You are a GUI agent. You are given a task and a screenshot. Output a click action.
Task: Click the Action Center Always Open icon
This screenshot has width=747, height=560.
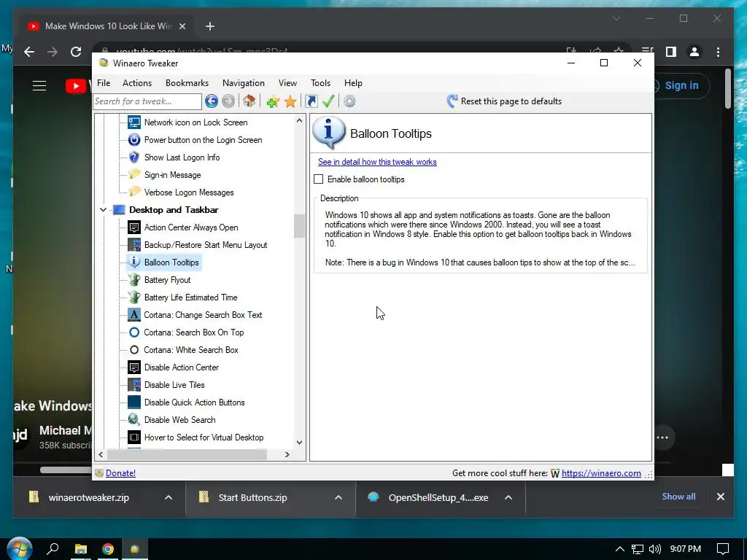point(134,227)
